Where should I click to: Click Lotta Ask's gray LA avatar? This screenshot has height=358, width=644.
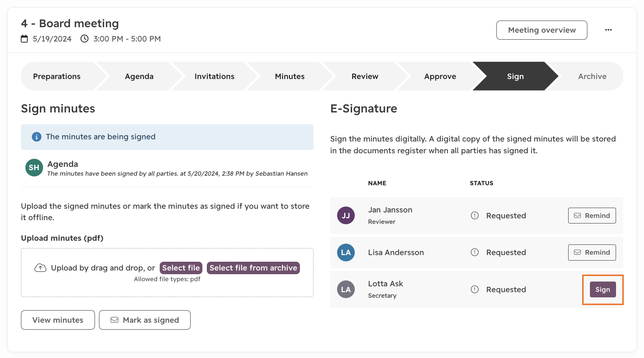click(x=346, y=289)
